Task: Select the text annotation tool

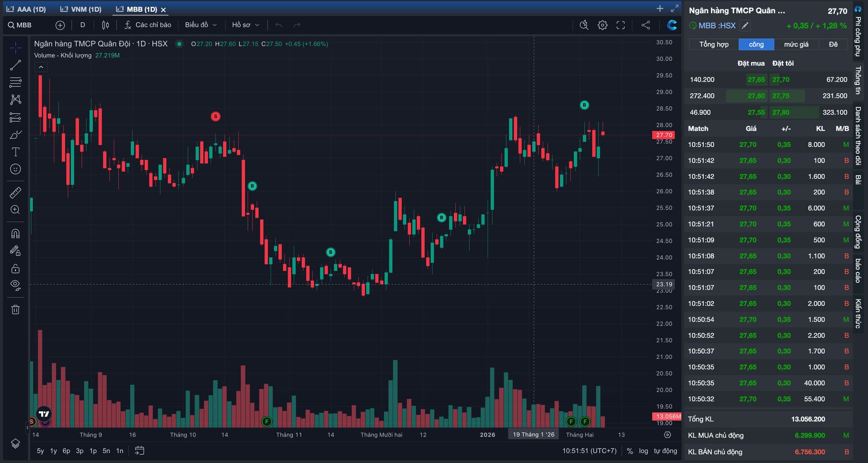Action: (x=15, y=152)
